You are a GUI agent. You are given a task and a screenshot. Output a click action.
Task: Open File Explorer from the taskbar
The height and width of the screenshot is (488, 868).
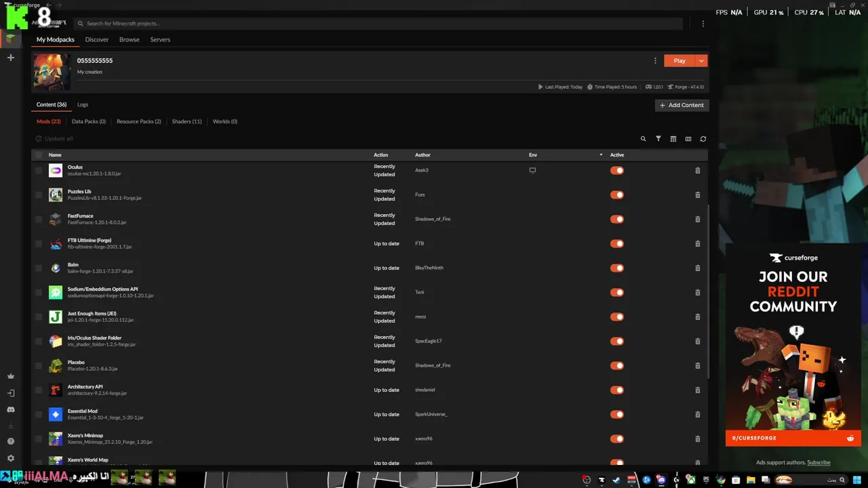tap(751, 480)
